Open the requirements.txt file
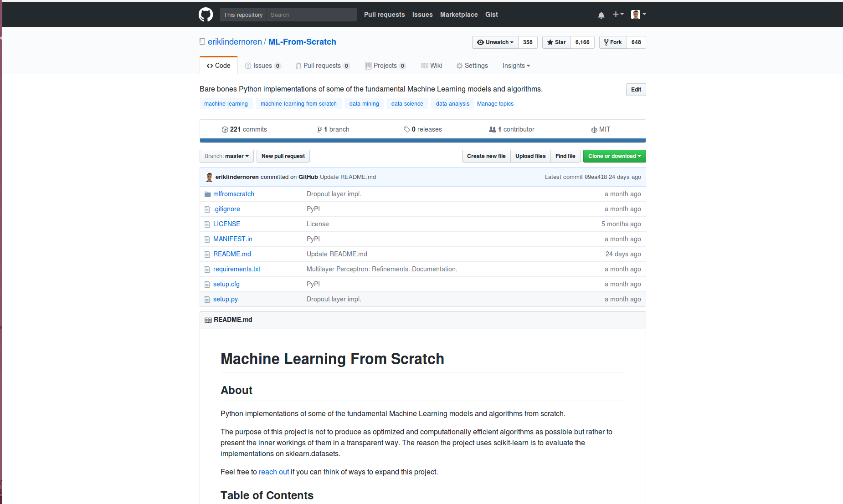Screen dimensions: 843x504 point(236,269)
